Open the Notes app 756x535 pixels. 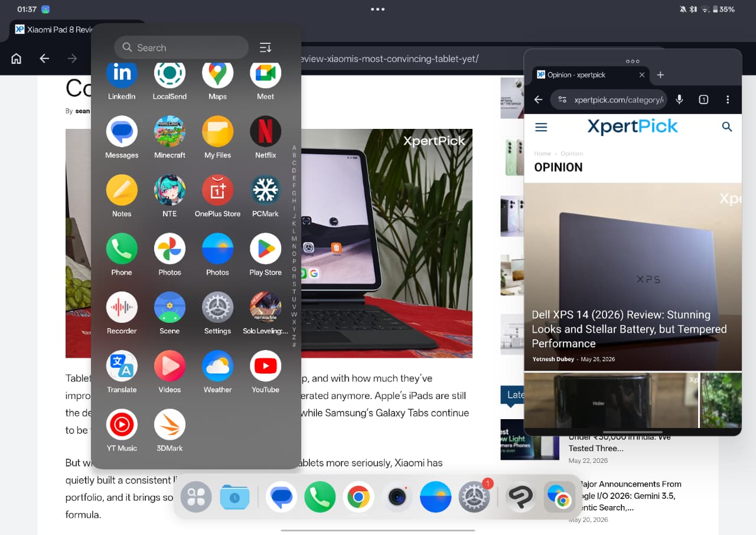click(122, 190)
